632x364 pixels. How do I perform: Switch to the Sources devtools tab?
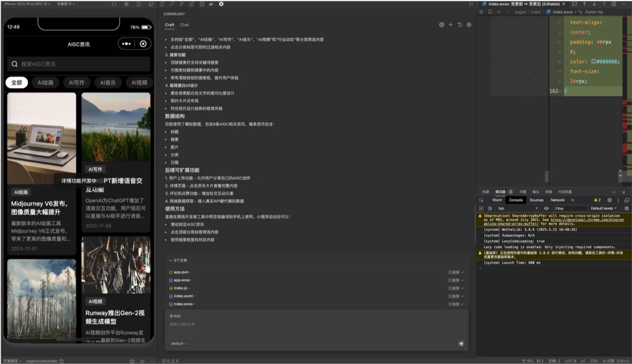(x=536, y=200)
